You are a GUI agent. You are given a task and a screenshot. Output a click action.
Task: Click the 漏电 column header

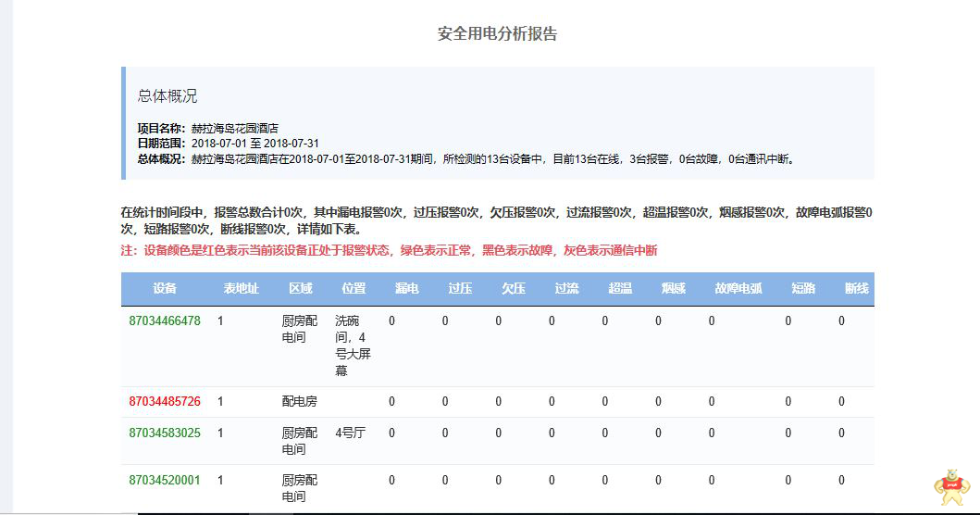(x=407, y=289)
